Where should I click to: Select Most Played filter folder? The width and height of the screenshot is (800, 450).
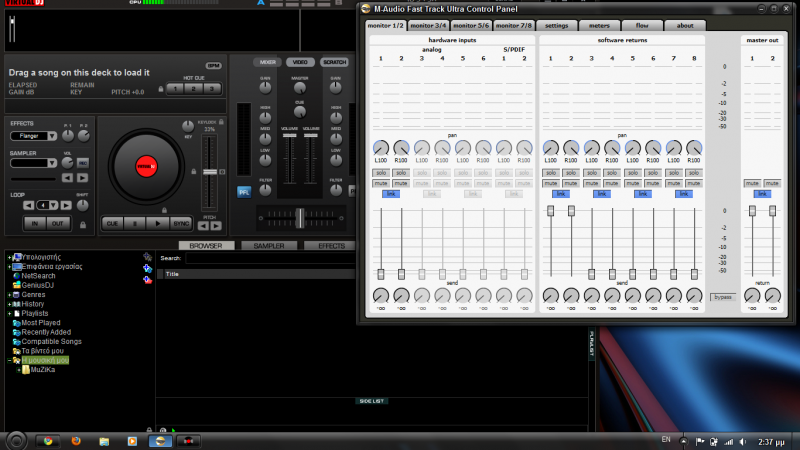pos(41,323)
